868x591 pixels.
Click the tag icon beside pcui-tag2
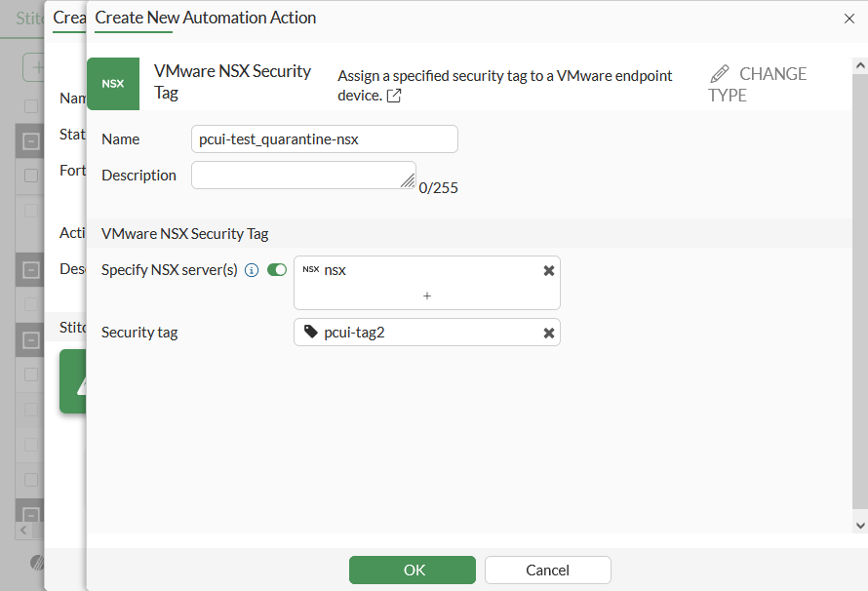(x=310, y=334)
